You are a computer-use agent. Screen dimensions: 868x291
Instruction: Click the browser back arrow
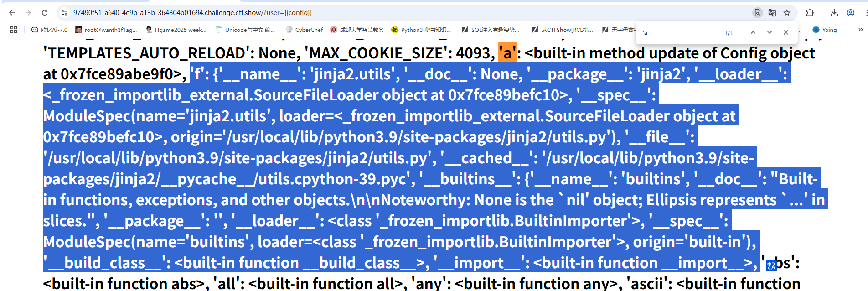12,13
